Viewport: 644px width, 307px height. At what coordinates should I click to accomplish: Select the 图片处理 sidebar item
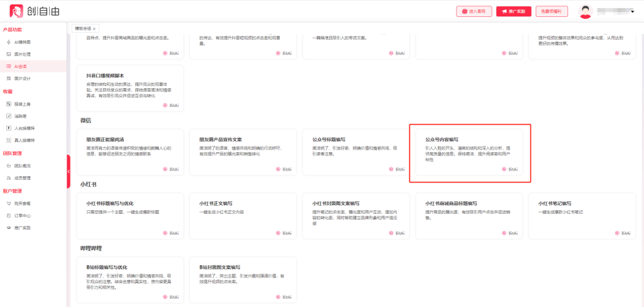[21, 54]
